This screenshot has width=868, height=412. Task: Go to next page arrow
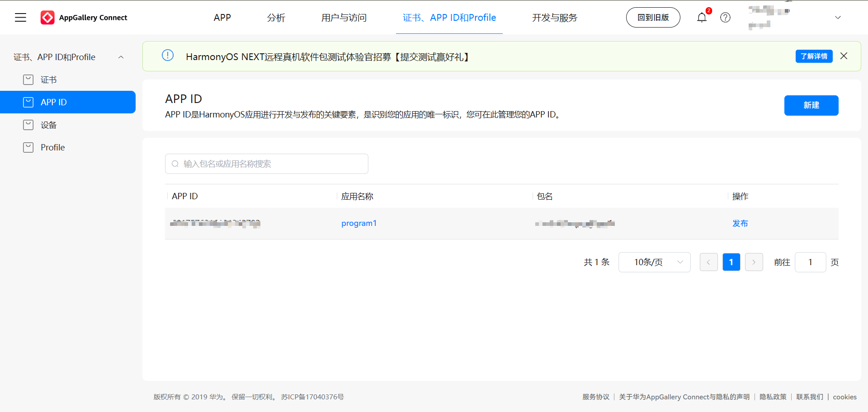(754, 262)
